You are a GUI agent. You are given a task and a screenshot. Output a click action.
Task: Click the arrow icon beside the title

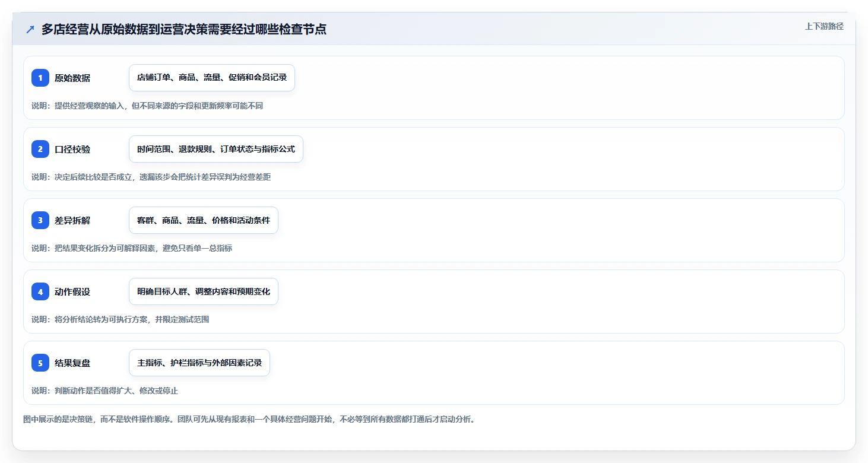30,30
